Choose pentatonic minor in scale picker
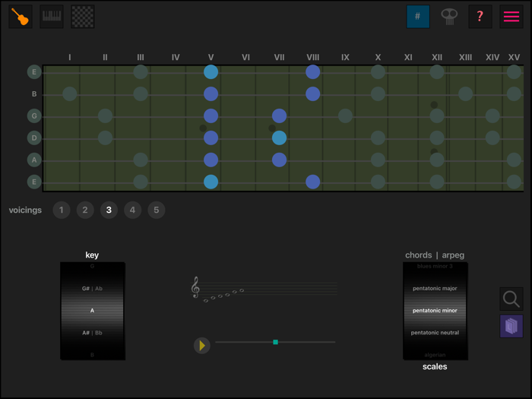Viewport: 532px width, 399px height. 435,310
